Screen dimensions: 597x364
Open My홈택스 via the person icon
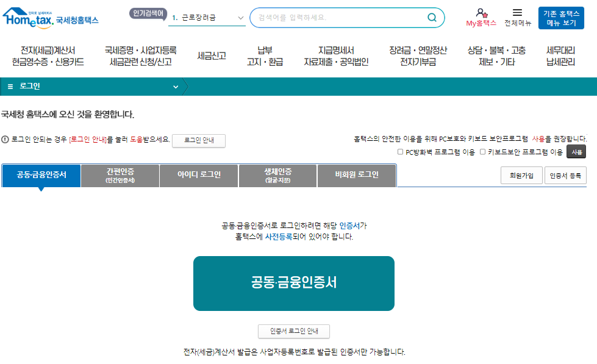(482, 13)
